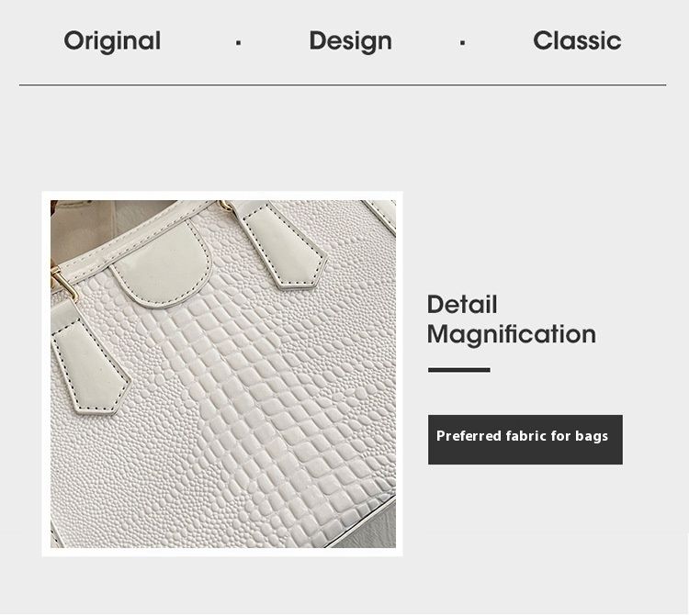The width and height of the screenshot is (689, 616).
Task: Click the handle strap at the photo's top-right corner
Action: (381, 215)
